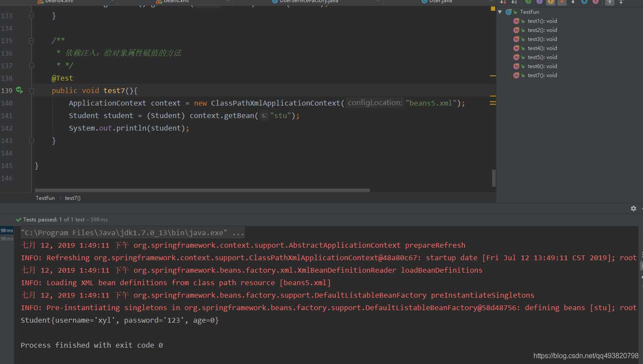Screen dimensions: 643x364
Task: Toggle the Show Fields filter in Structure
Action: point(551,2)
